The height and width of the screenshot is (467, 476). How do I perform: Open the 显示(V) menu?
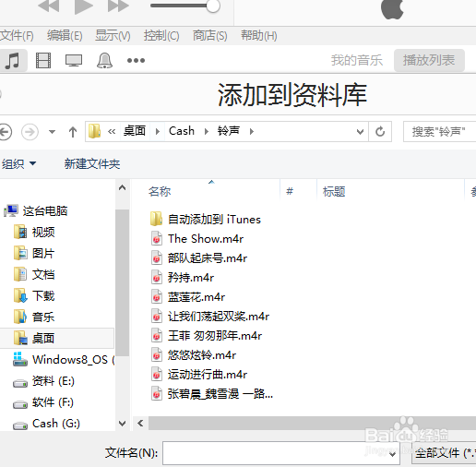[113, 36]
